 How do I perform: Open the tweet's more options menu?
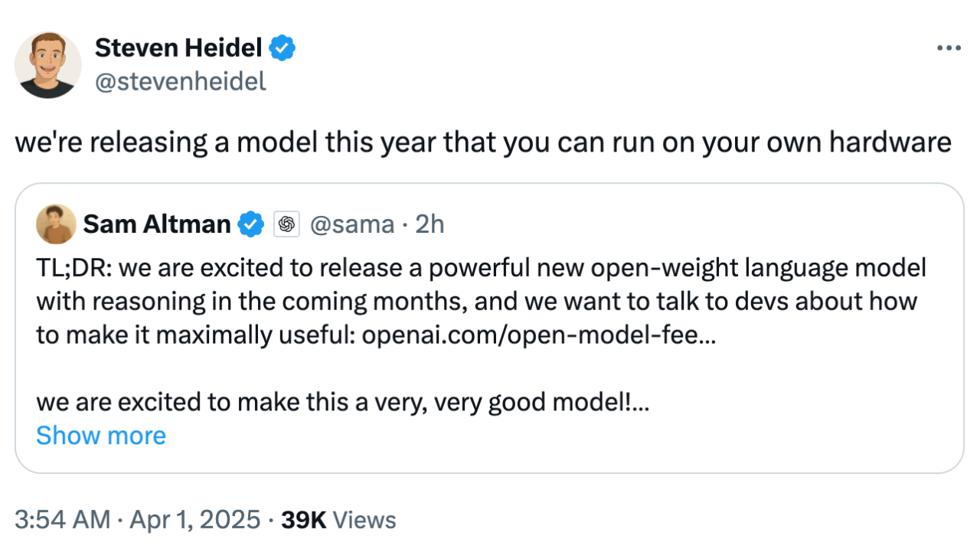click(x=948, y=49)
